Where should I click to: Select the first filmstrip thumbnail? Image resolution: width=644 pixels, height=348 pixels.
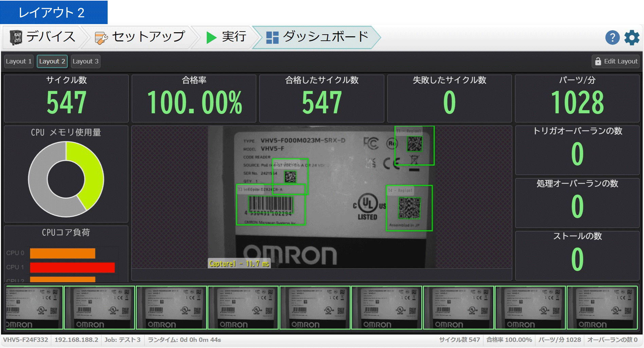tap(34, 308)
